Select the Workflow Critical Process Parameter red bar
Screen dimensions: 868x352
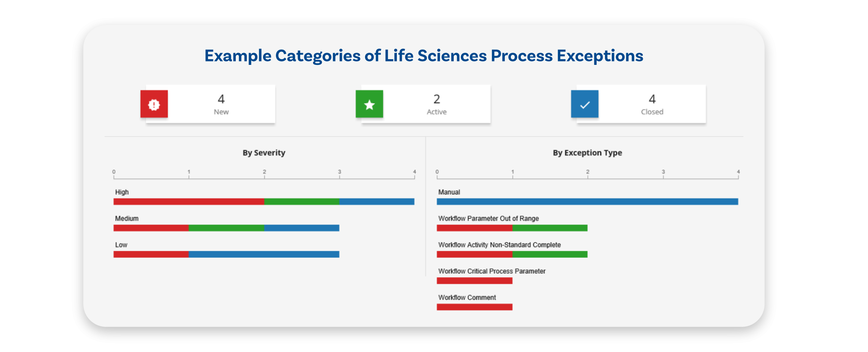475,281
